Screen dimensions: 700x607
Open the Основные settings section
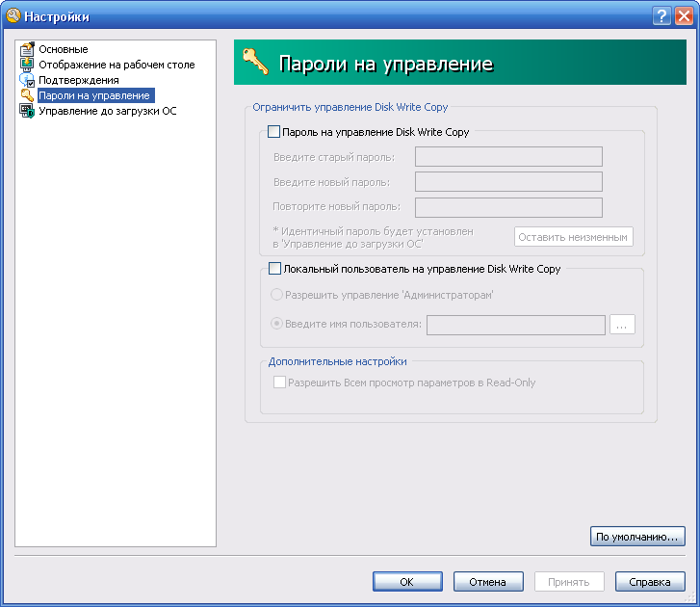[64, 49]
